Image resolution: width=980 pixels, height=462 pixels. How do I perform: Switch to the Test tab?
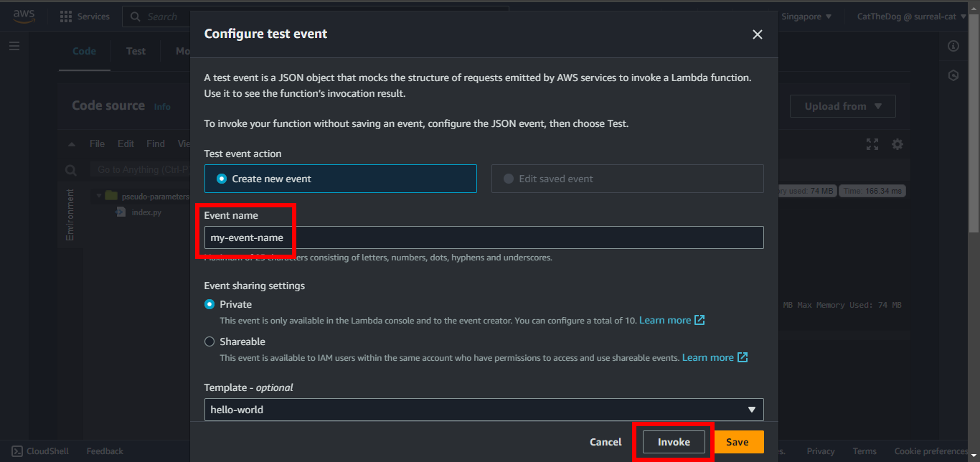(x=136, y=51)
